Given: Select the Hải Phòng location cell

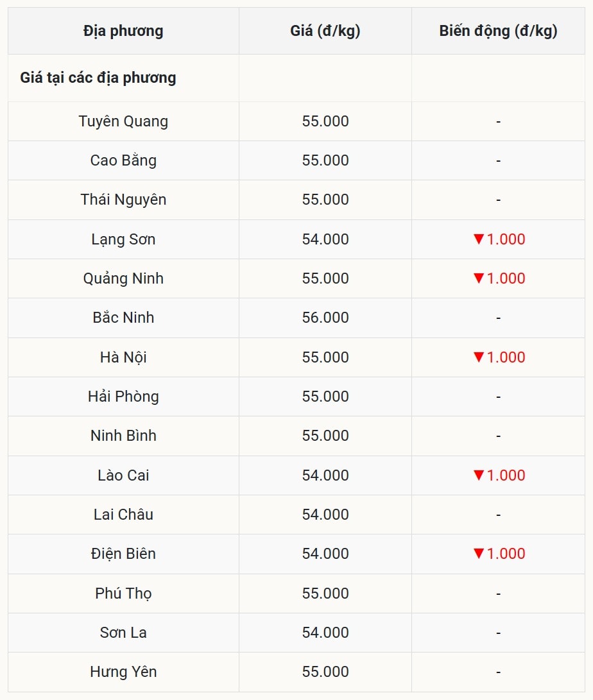Looking at the screenshot, I should pyautogui.click(x=123, y=397).
